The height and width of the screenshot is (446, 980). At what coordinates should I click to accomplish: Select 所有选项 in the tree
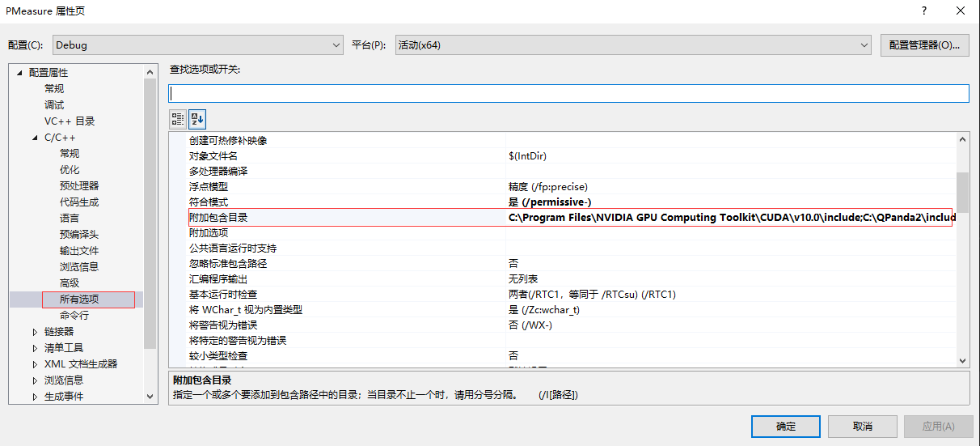click(79, 299)
